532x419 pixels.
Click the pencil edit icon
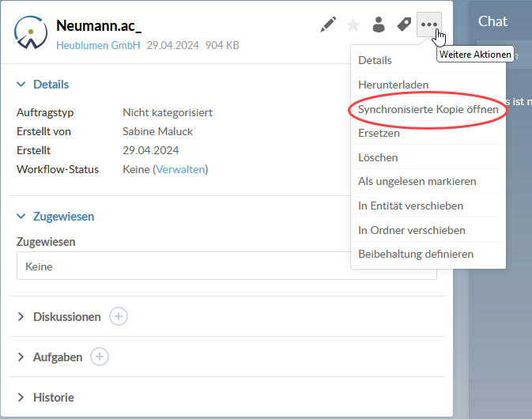click(328, 25)
